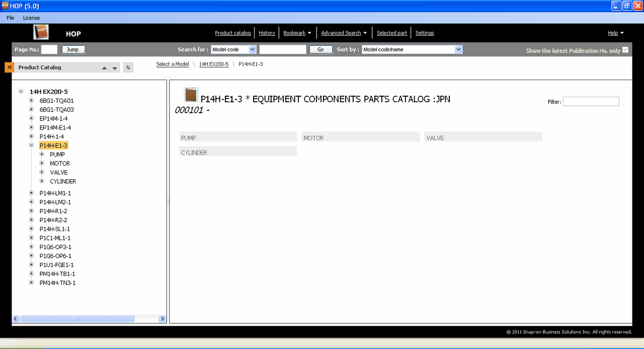Open the VALVE section tile
This screenshot has height=349, width=644.
[x=483, y=137]
